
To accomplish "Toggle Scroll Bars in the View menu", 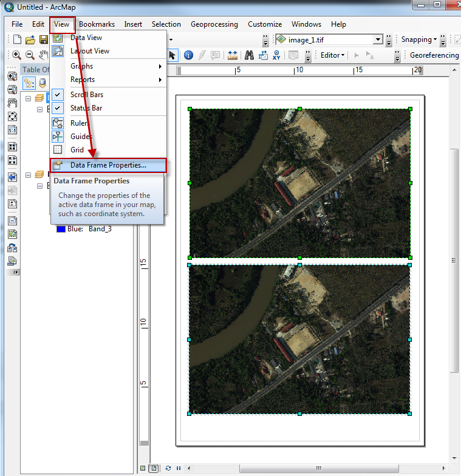I will coord(108,95).
